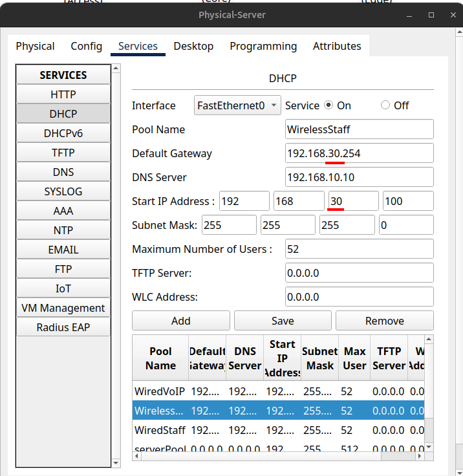Turn the DHCP service On

328,105
